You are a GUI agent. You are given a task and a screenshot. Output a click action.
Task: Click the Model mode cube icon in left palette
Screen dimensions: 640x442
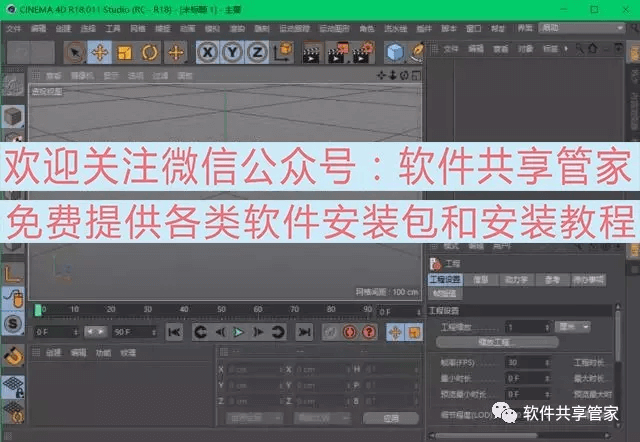coord(13,117)
